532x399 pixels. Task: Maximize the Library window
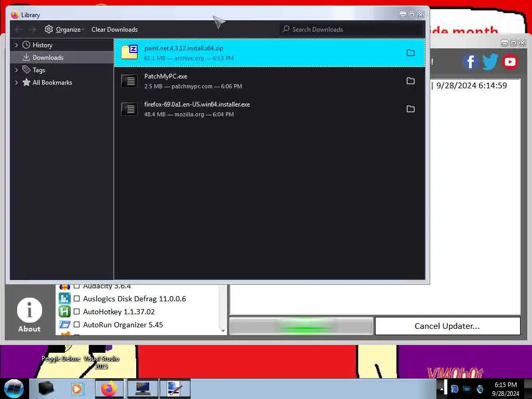pos(411,15)
